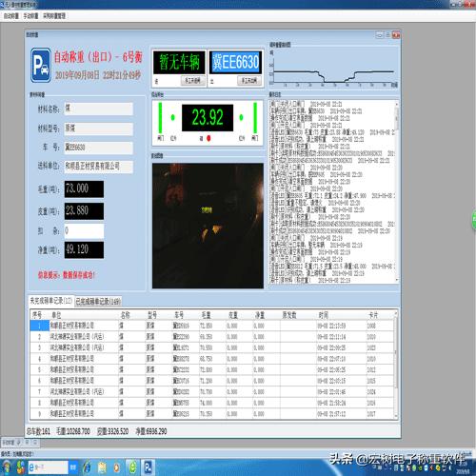Click the records table vertical scrollbar
This screenshot has height=476, width=476.
[x=396, y=365]
